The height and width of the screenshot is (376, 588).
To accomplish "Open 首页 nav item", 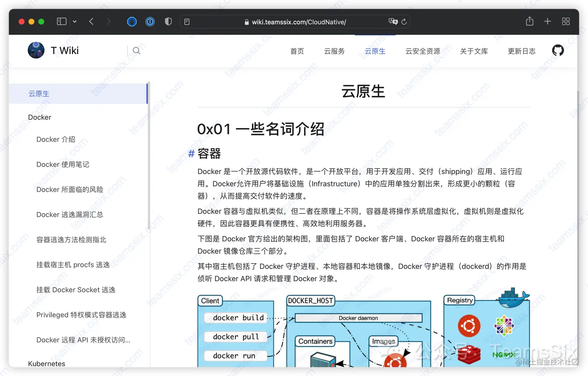I will click(x=297, y=51).
